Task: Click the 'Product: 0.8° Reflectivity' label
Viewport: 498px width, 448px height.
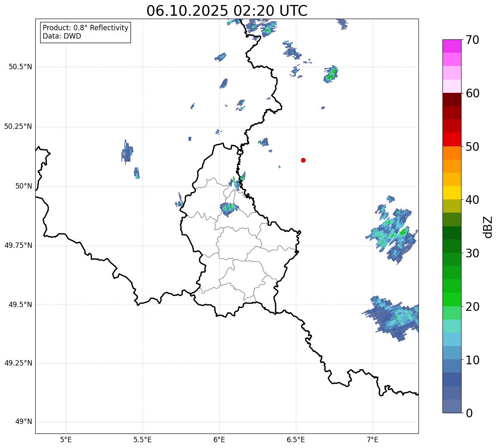Action: [x=86, y=28]
